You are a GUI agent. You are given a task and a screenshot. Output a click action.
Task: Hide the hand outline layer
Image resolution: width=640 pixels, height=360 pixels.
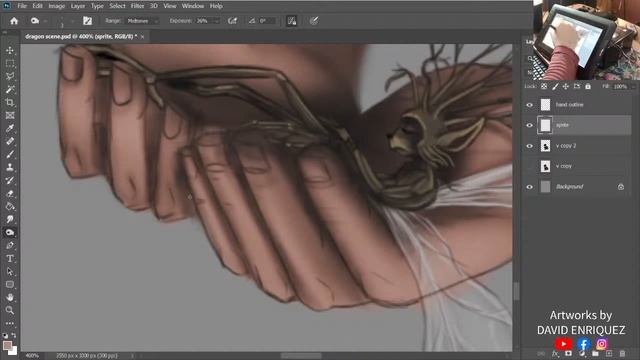click(x=529, y=105)
